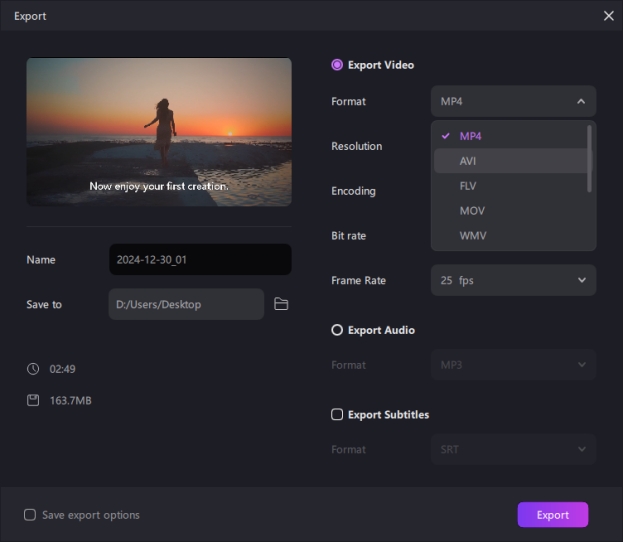Enable the Export Subtitles checkbox
624x543 pixels.
tap(337, 415)
